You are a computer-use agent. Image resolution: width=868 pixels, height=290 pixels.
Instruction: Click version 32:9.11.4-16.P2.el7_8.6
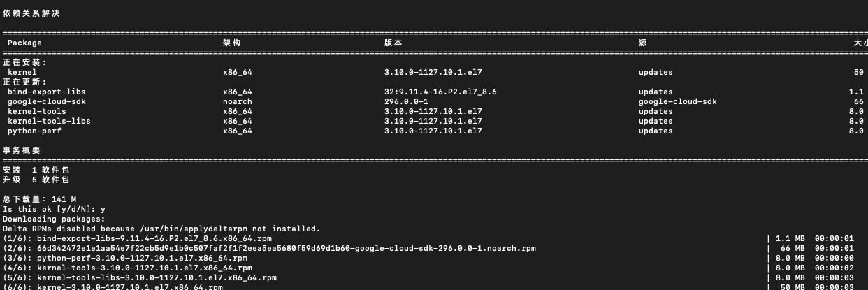440,92
